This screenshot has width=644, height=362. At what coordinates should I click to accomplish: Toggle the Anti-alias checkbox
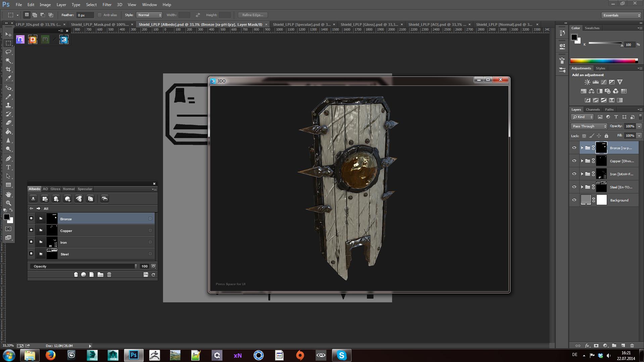[99, 15]
